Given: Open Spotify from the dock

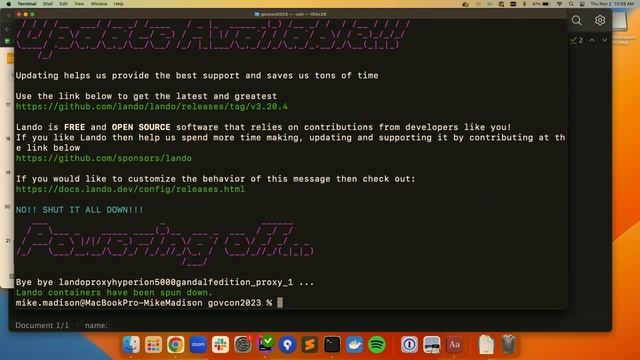Looking at the screenshot, I should (x=377, y=344).
